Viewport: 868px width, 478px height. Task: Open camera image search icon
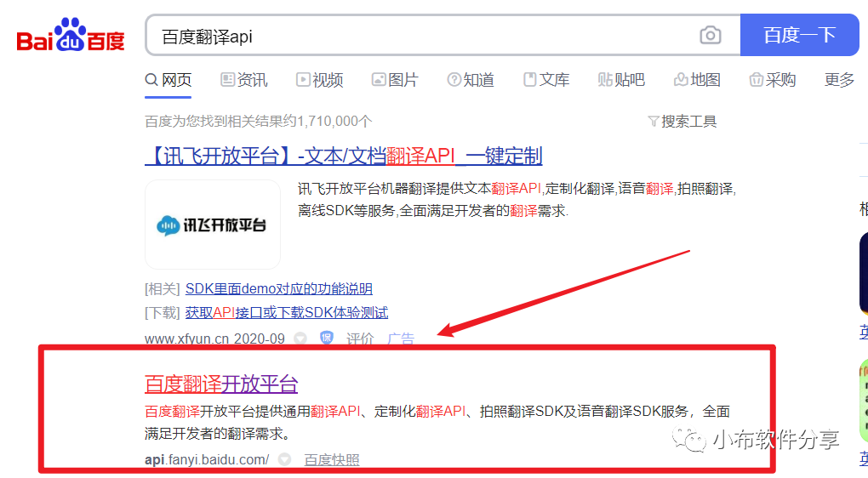(711, 36)
